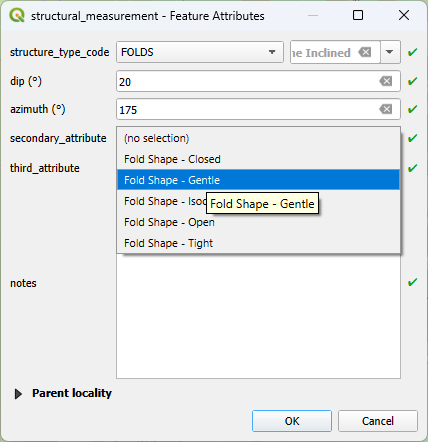Image resolution: width=428 pixels, height=442 pixels.
Task: Click inside the notes text area
Action: coord(258,317)
